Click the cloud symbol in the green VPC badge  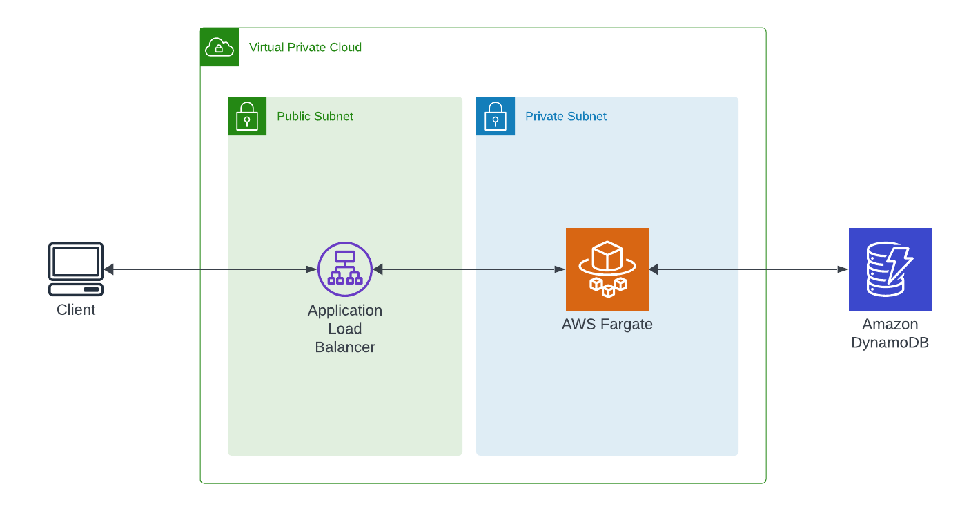coord(219,47)
